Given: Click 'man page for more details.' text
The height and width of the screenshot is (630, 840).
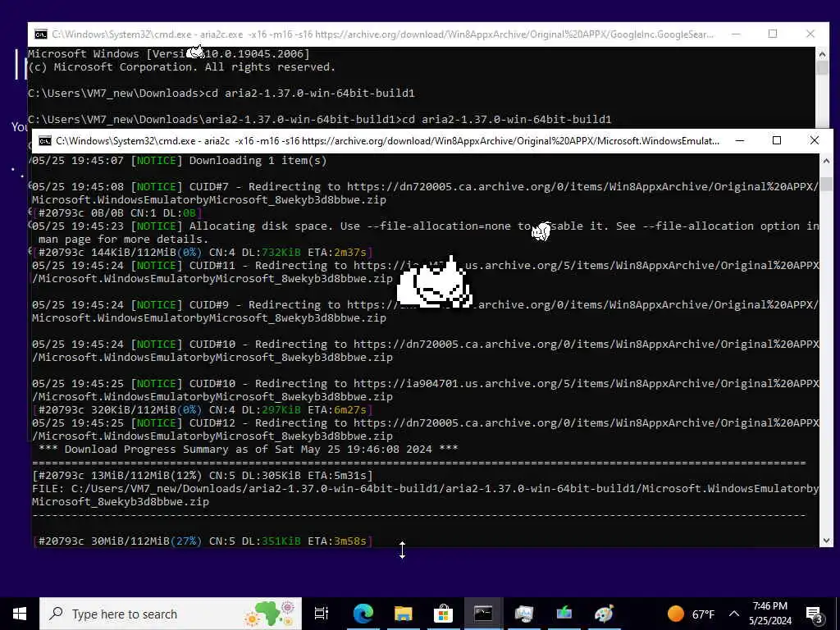Looking at the screenshot, I should pos(123,239).
